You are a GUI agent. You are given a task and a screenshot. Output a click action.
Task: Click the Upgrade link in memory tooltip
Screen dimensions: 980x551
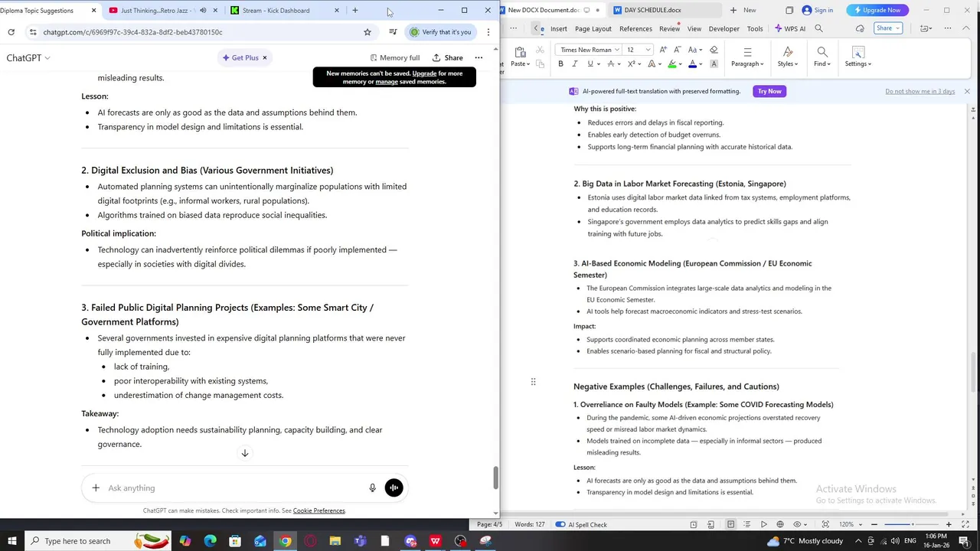point(424,73)
